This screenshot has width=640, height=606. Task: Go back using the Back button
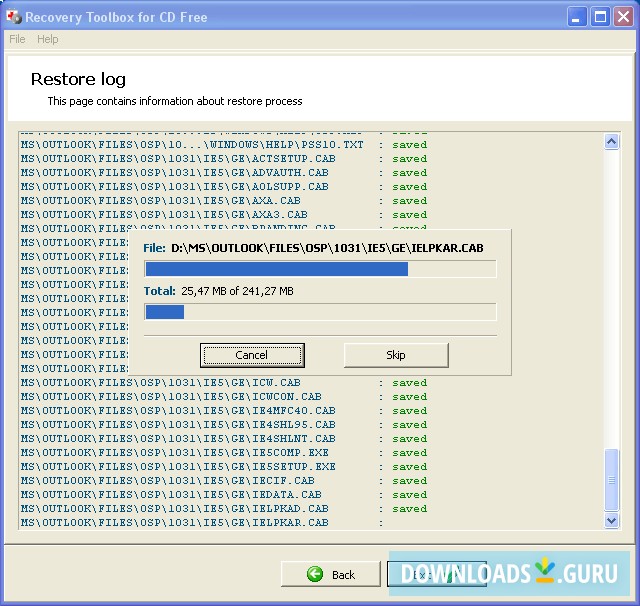(331, 574)
